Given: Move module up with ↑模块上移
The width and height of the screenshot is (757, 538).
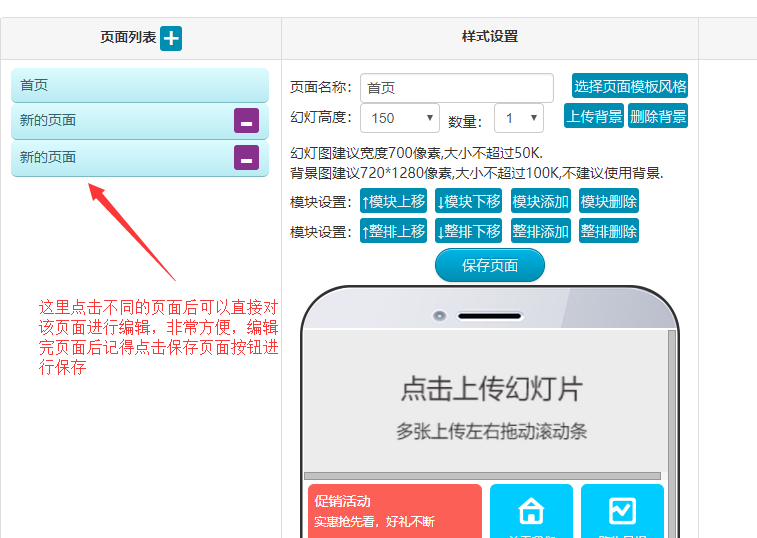Looking at the screenshot, I should coord(394,201).
